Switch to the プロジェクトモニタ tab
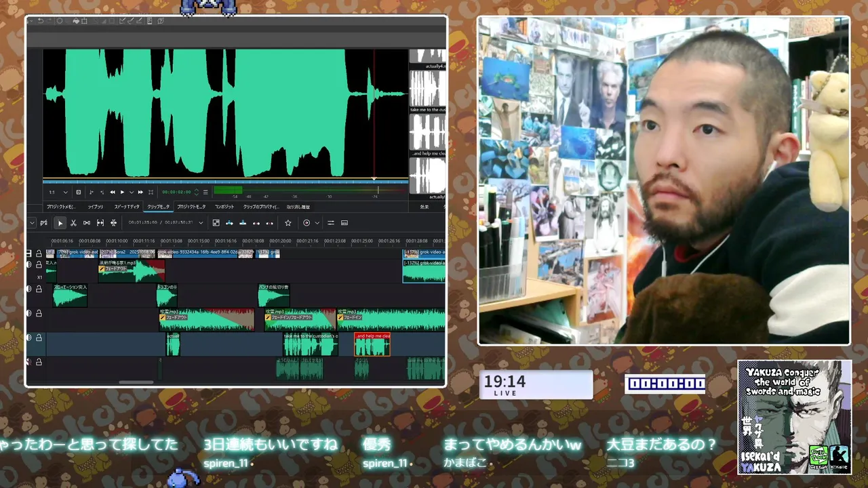 pyautogui.click(x=191, y=207)
